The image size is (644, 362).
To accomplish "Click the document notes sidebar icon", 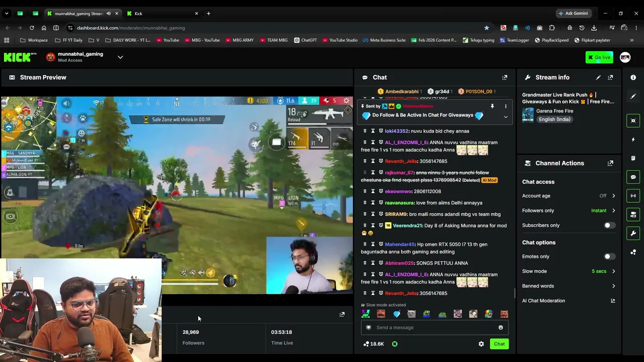I will click(633, 158).
